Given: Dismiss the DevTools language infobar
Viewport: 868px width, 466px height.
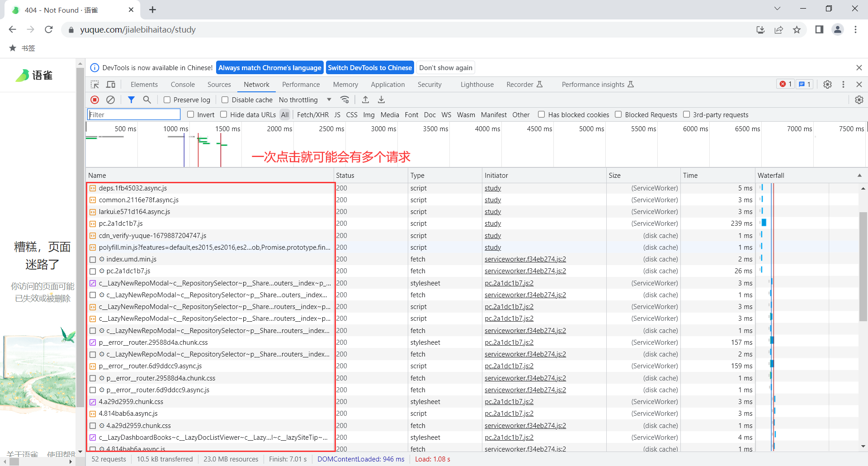Looking at the screenshot, I should [859, 67].
